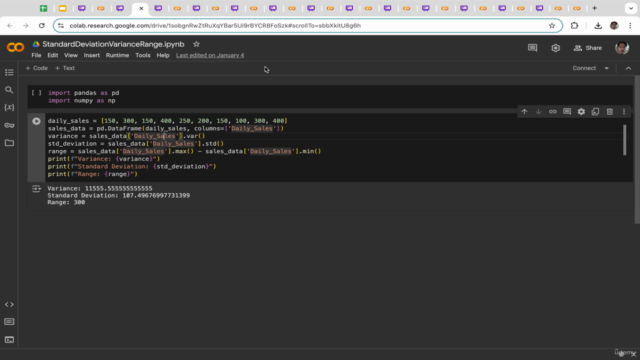Viewport: 640px width, 360px height.
Task: Expand the browser tab search dropdown
Action: (x=631, y=8)
